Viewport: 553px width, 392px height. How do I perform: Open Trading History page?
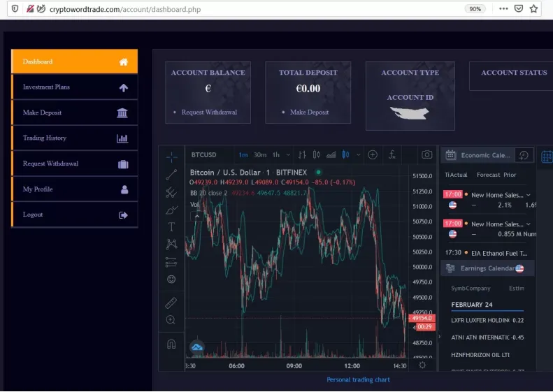[74, 138]
